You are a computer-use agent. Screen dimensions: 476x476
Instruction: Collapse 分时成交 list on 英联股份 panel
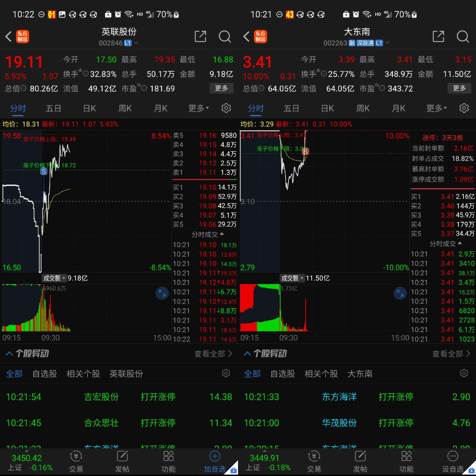208,234
